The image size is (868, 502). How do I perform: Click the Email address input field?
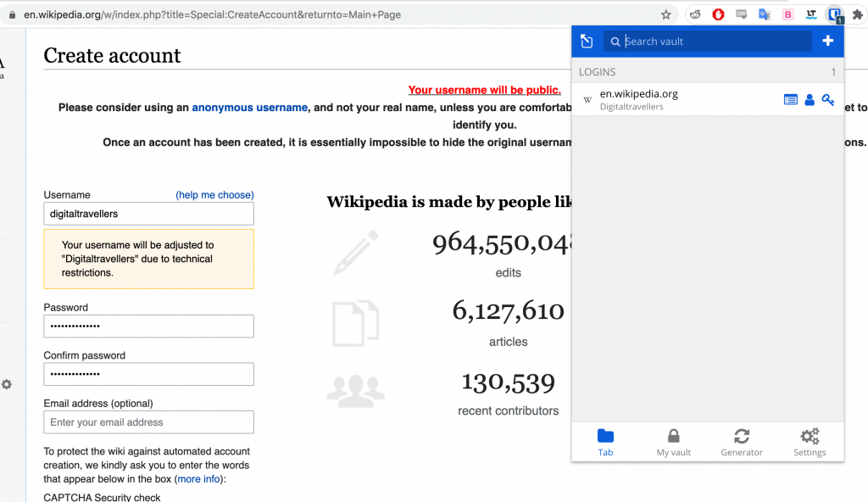(148, 422)
